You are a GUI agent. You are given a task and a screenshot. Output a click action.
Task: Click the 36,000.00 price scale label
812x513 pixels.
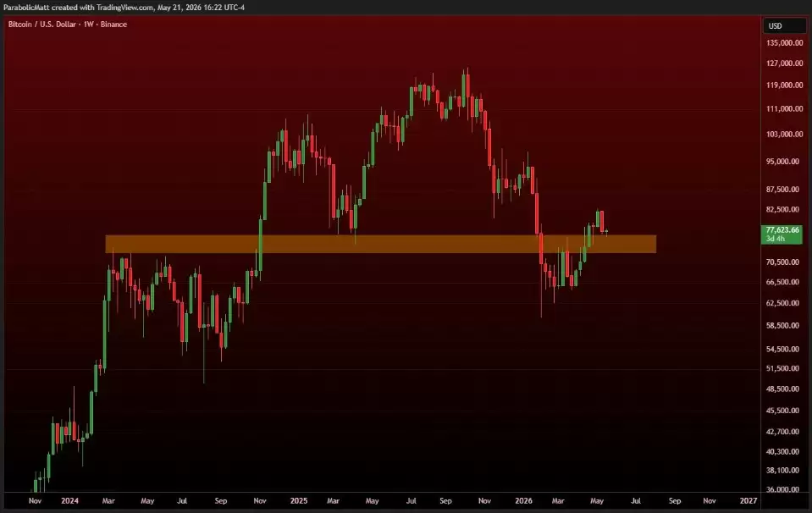782,489
